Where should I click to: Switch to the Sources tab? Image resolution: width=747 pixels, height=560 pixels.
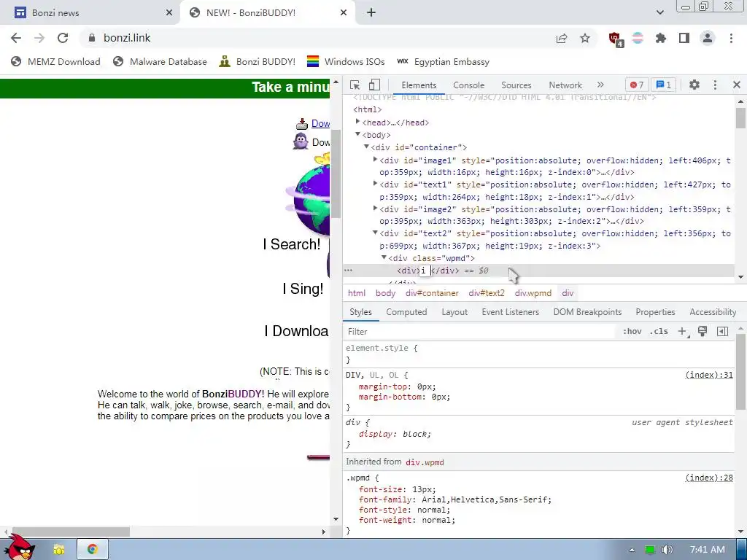click(516, 85)
